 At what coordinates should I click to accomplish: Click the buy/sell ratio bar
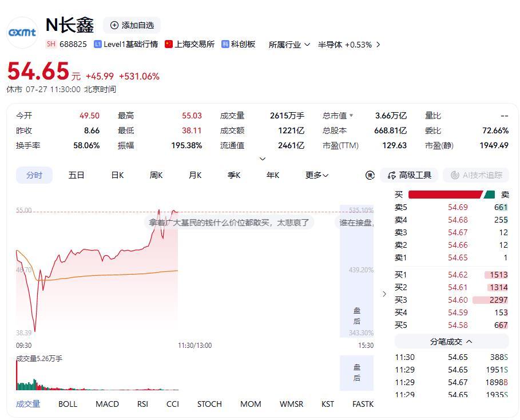(451, 195)
